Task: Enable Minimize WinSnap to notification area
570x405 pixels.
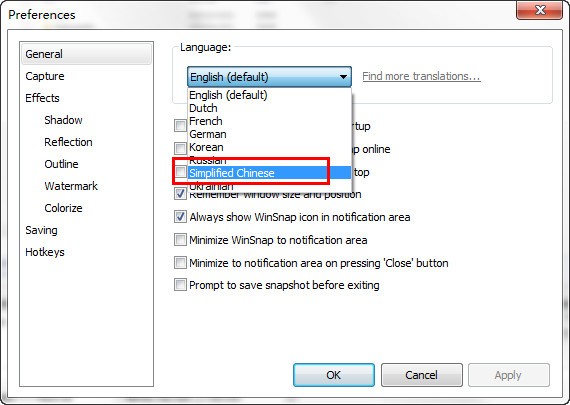Action: 180,240
